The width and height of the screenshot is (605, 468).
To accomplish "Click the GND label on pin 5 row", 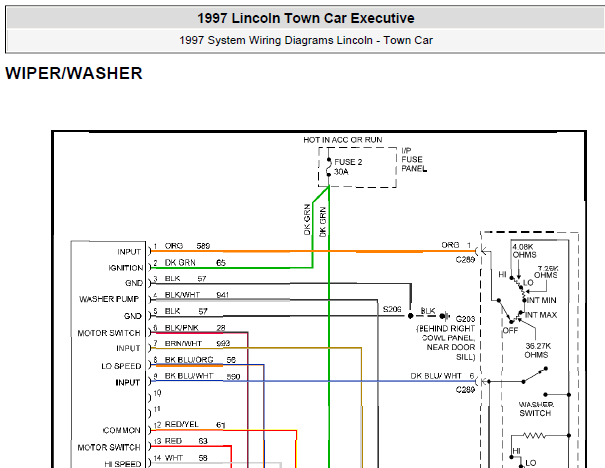I will click(133, 316).
